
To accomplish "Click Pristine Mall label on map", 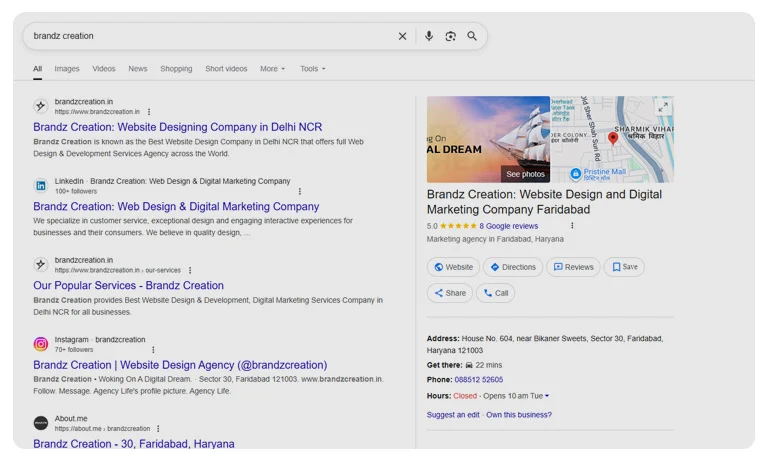I will click(604, 172).
